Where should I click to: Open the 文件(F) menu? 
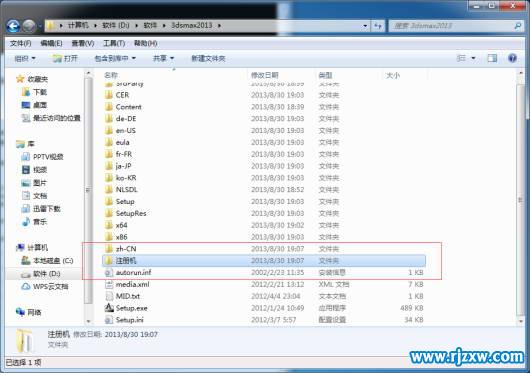pyautogui.click(x=21, y=43)
